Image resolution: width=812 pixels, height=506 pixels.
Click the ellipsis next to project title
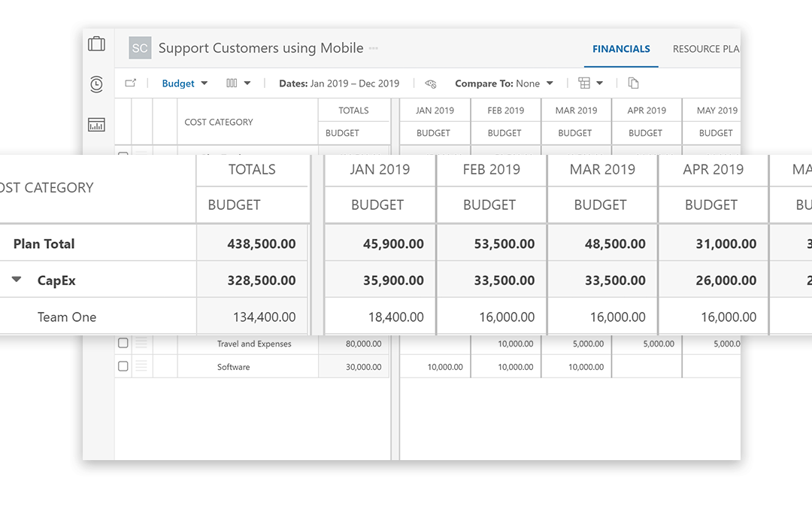[374, 49]
